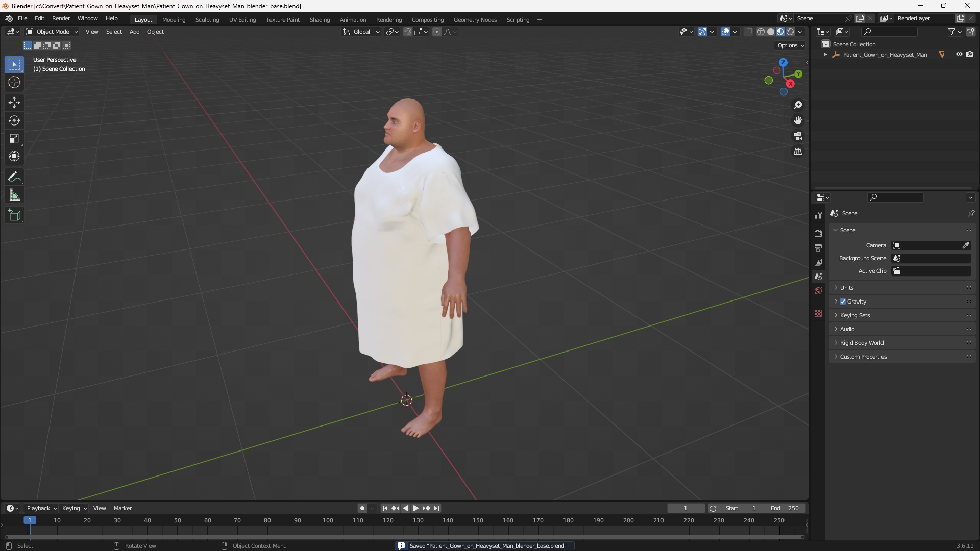The width and height of the screenshot is (980, 551).
Task: Open the Render properties tab
Action: point(818,233)
